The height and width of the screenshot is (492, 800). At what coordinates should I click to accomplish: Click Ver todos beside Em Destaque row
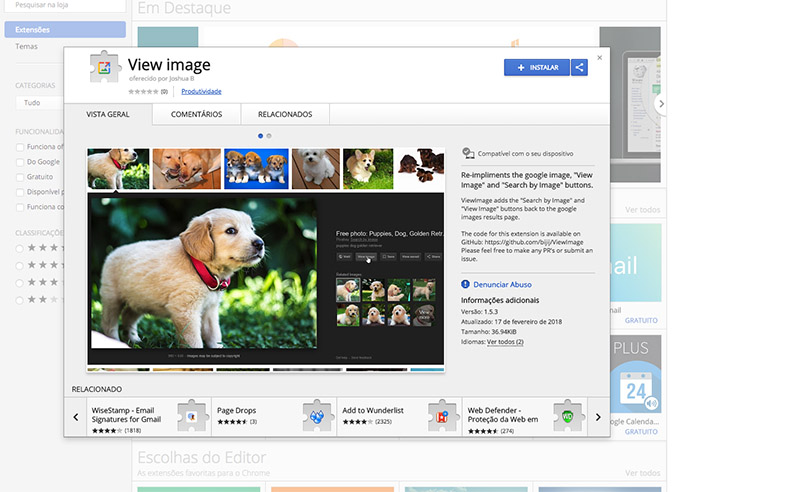642,210
